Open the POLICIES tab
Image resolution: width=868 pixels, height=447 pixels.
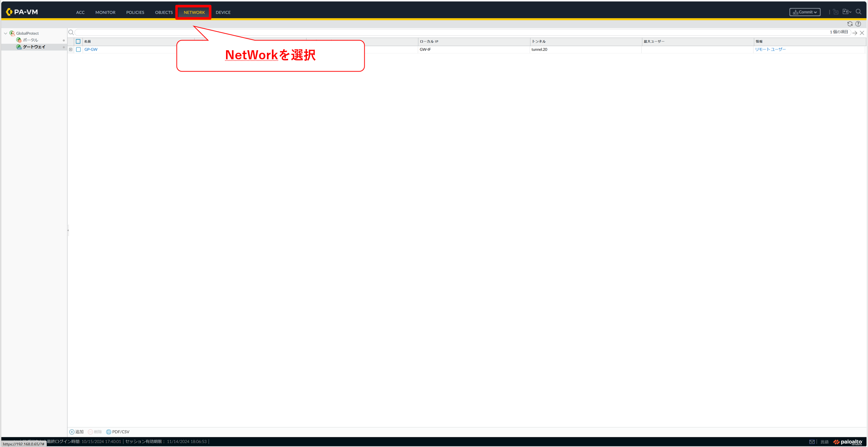135,12
